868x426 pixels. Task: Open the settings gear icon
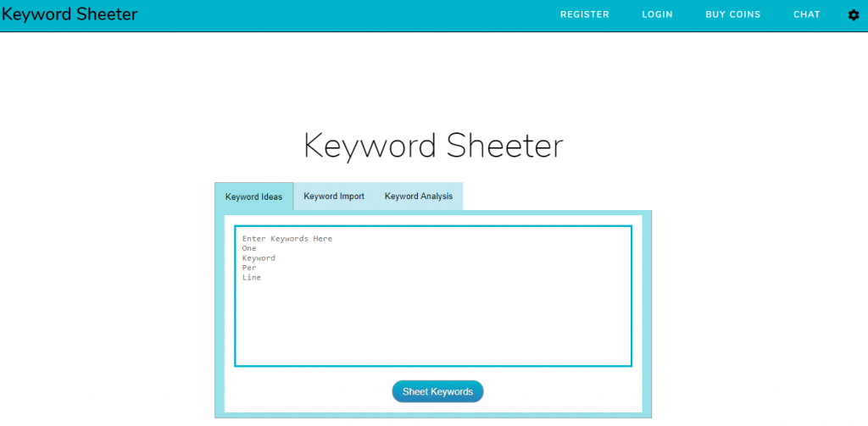click(x=853, y=15)
